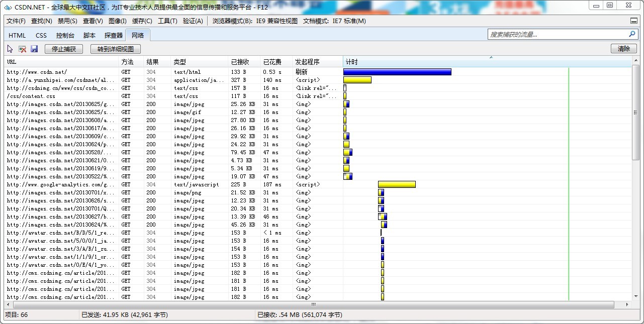The width and height of the screenshot is (644, 324).
Task: Click the yellow timing bar for google-analytics
Action: click(397, 184)
